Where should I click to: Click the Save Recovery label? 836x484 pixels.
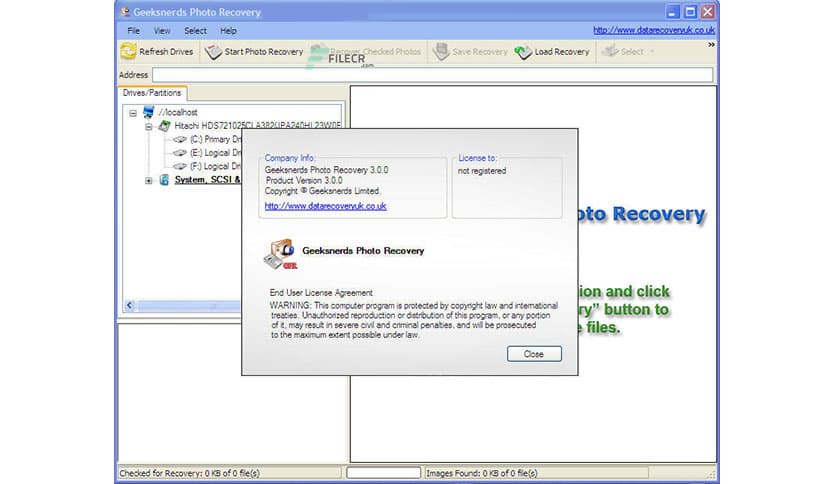[x=479, y=52]
